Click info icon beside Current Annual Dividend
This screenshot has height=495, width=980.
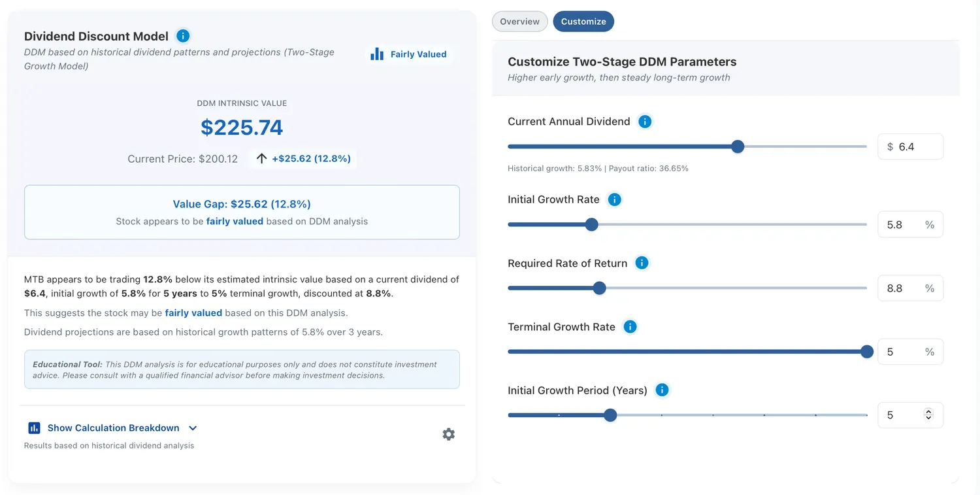(645, 122)
